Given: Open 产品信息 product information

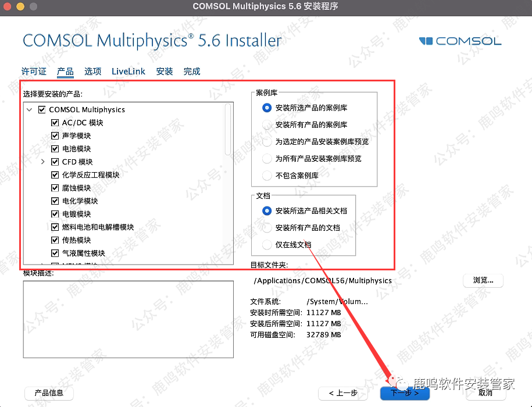Looking at the screenshot, I should (49, 393).
